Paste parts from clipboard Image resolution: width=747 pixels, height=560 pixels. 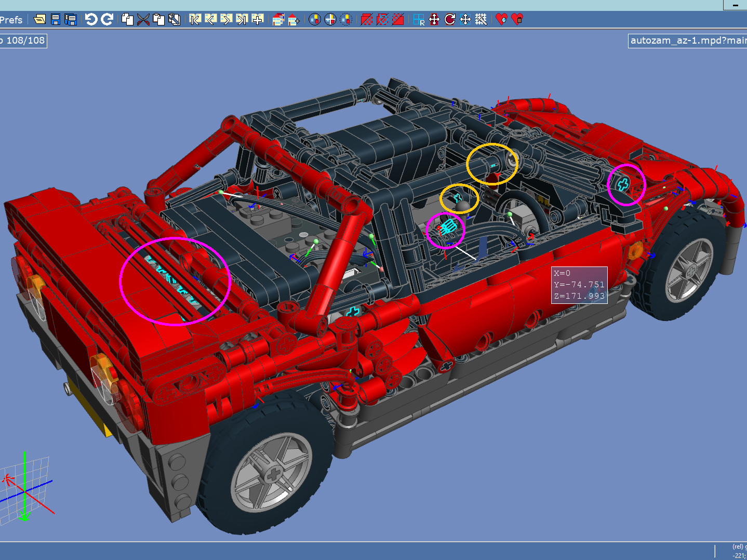click(x=159, y=20)
